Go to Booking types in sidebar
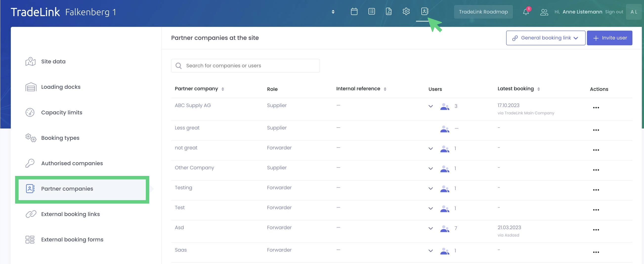 [60, 138]
